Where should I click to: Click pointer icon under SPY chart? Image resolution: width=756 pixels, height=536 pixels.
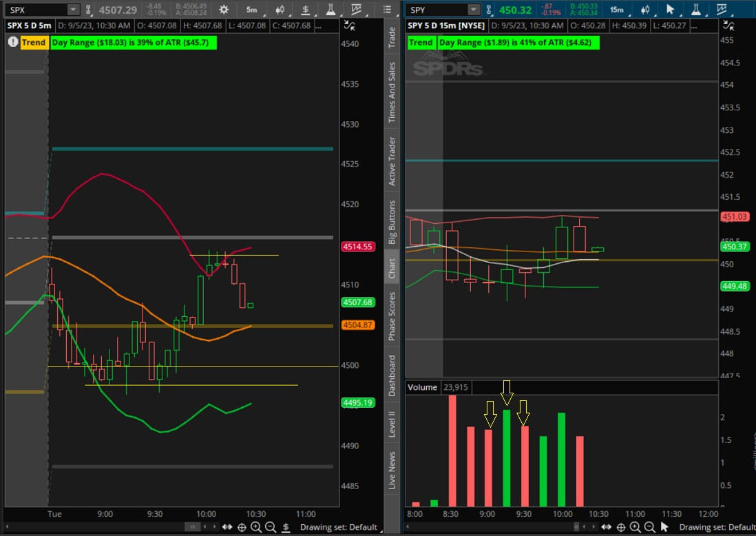click(x=664, y=527)
